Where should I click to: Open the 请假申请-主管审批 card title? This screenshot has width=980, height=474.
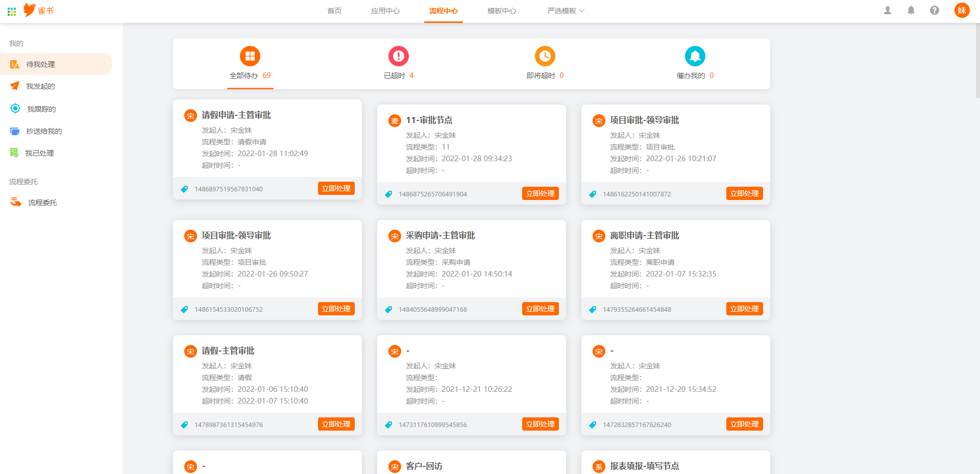pos(236,115)
